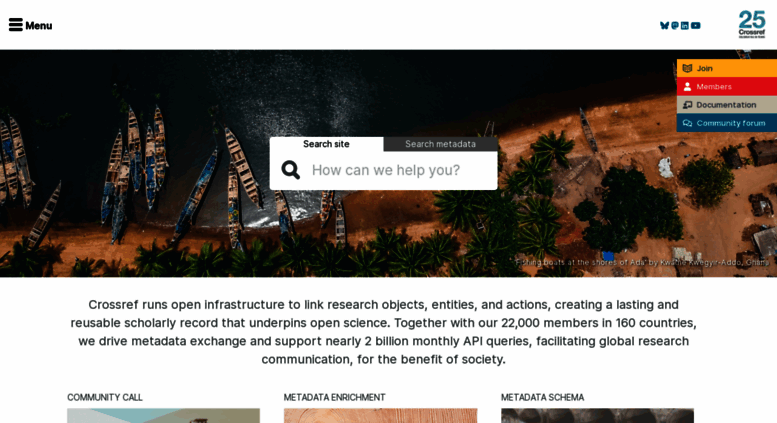The image size is (777, 423).
Task: Open Crossref's LinkedIn page icon
Action: (684, 25)
